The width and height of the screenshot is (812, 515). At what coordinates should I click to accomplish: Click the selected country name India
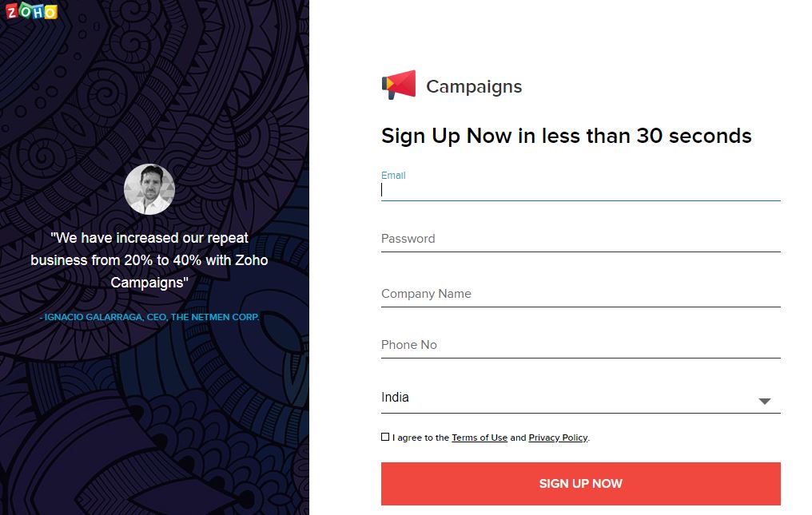coord(395,398)
